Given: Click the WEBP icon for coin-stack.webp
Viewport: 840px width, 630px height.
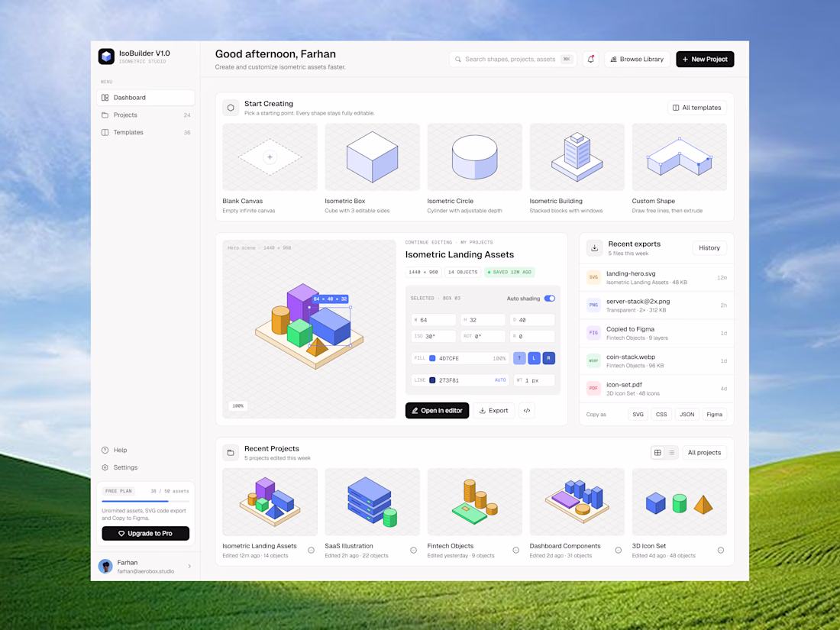Looking at the screenshot, I should [593, 360].
